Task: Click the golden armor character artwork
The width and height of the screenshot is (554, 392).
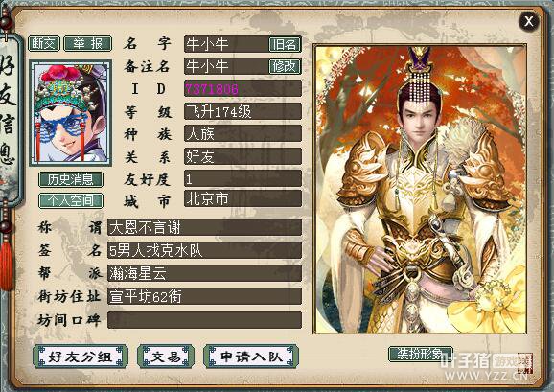Action: [420, 189]
